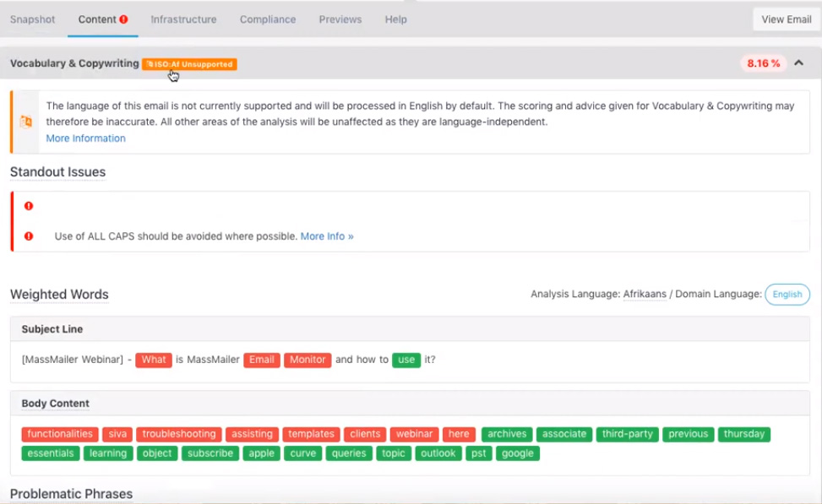Click the 'siva' word tag
This screenshot has width=822, height=504.
117,434
